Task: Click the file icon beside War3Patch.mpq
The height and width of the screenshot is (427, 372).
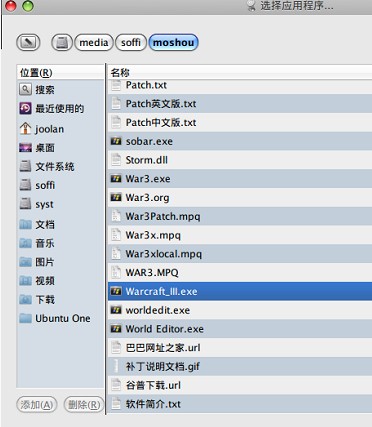Action: coord(116,216)
